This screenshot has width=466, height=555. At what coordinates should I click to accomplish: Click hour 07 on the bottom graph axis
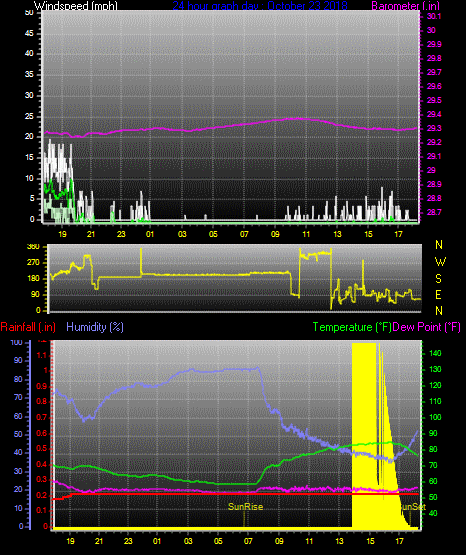[x=248, y=541]
